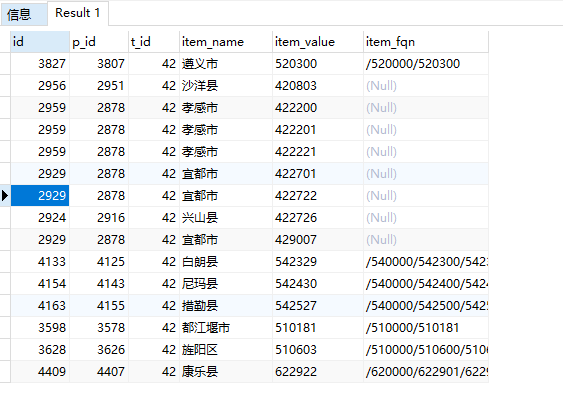Select p_id cell 3626
563x394 pixels.
[99, 349]
